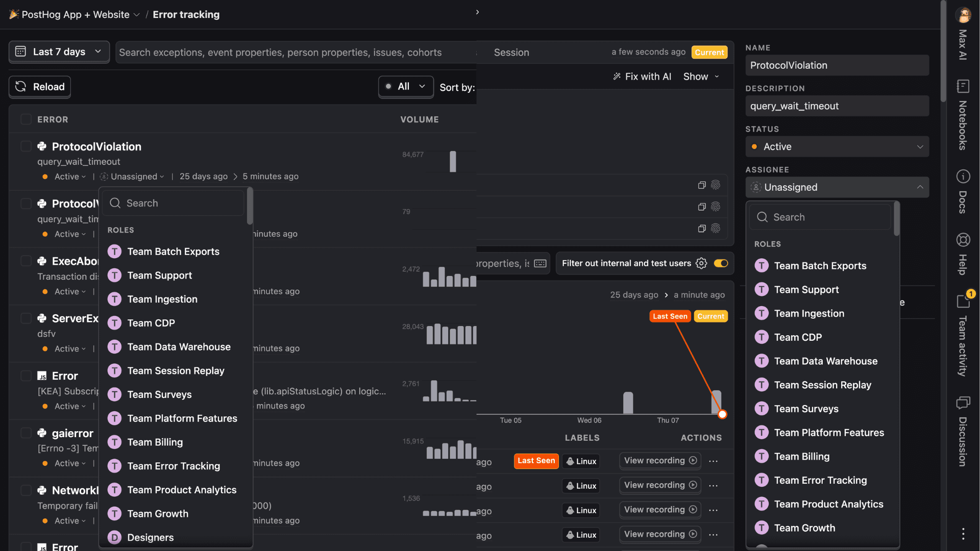
Task: Collapse the Unassigned assignee dropdown
Action: [x=837, y=187]
